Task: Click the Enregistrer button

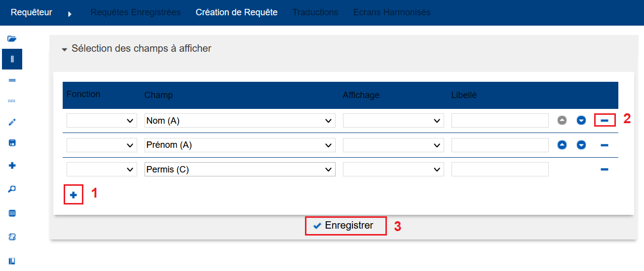Action: [345, 226]
